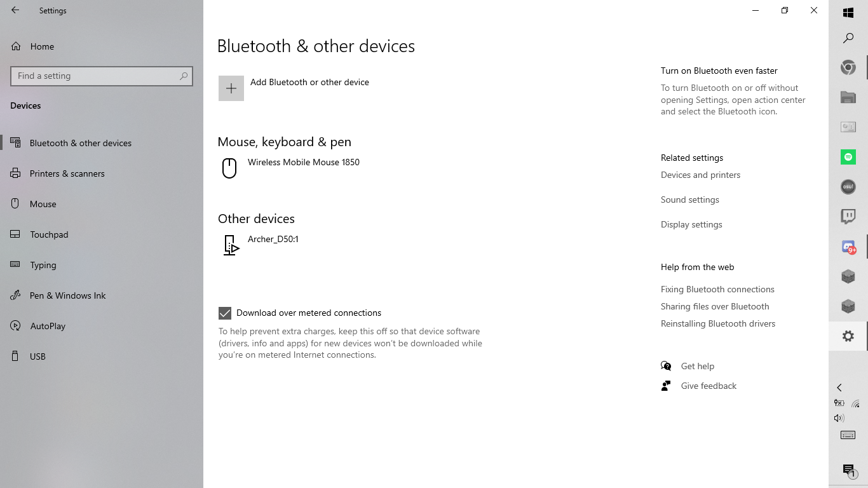Image resolution: width=868 pixels, height=488 pixels.
Task: Open Devices and printers link
Action: pos(700,175)
